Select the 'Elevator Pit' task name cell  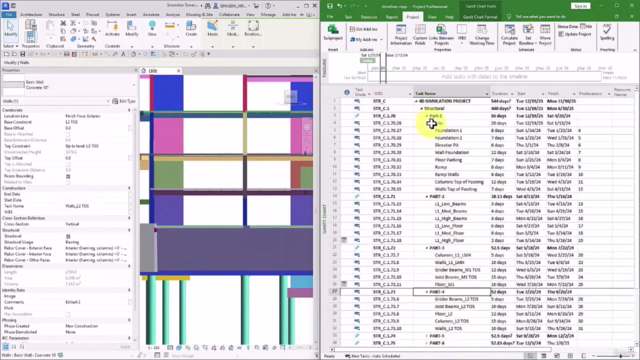point(452,145)
